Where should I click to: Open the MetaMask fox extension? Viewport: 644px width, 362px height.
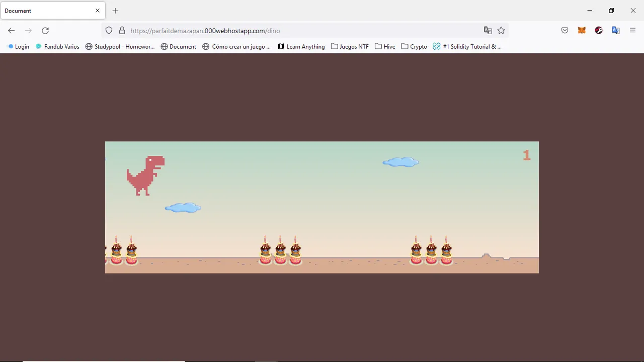coord(582,31)
